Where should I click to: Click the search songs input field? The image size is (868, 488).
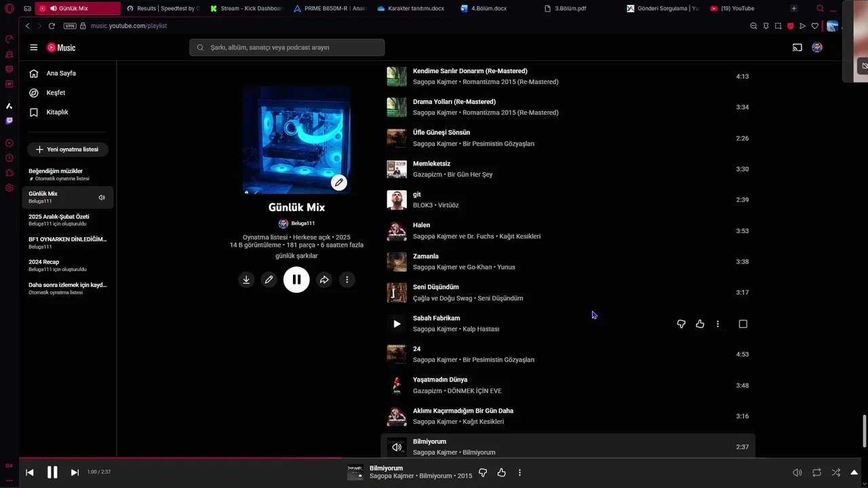(287, 47)
